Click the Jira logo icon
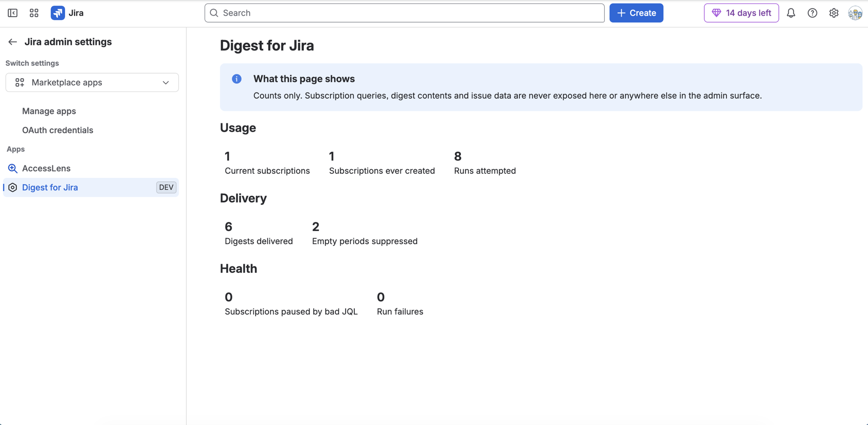Viewport: 868px width, 425px height. 58,13
